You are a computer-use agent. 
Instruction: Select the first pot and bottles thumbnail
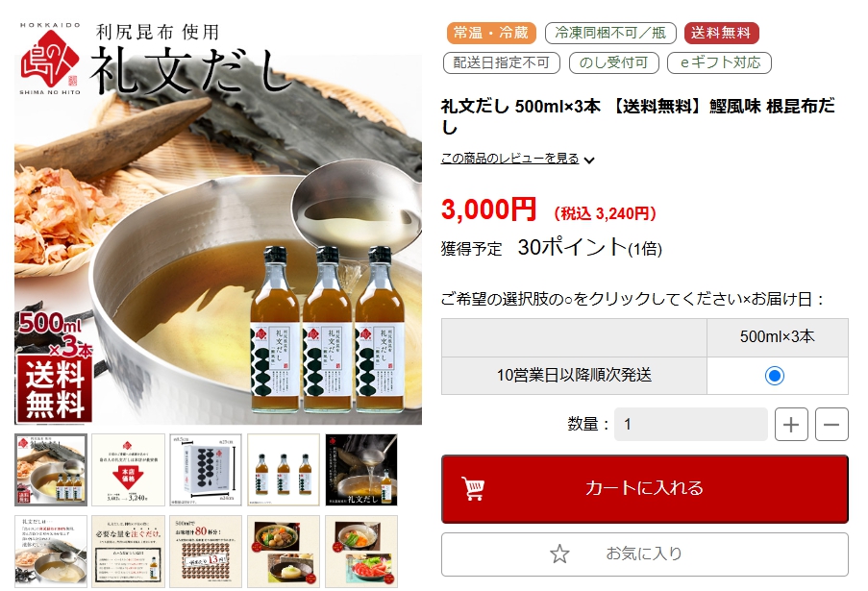(x=51, y=470)
